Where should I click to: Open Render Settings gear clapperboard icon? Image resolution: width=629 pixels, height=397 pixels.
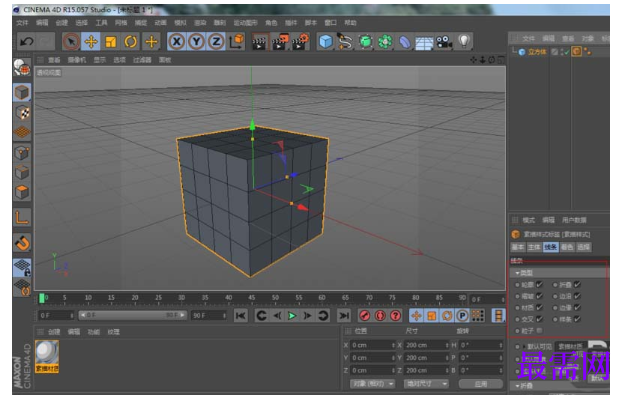pyautogui.click(x=300, y=41)
